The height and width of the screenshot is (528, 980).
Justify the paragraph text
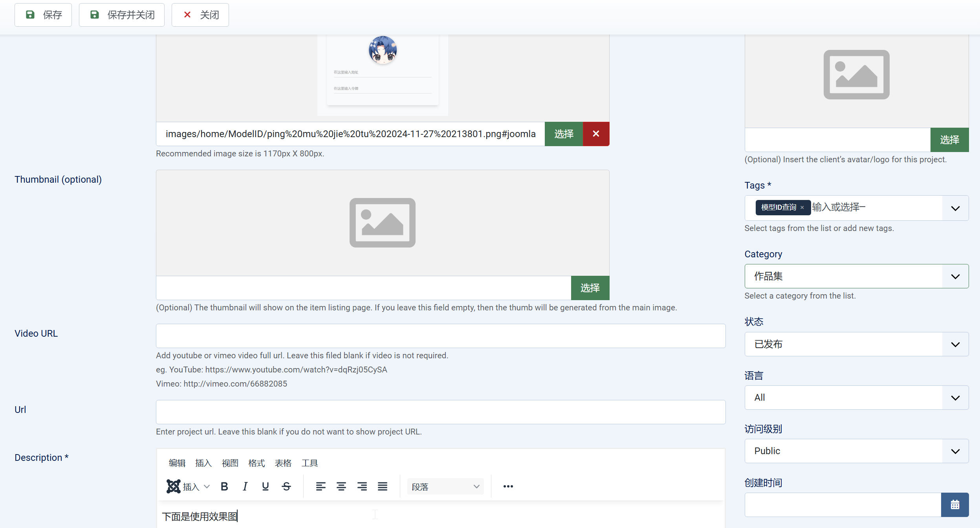point(383,487)
